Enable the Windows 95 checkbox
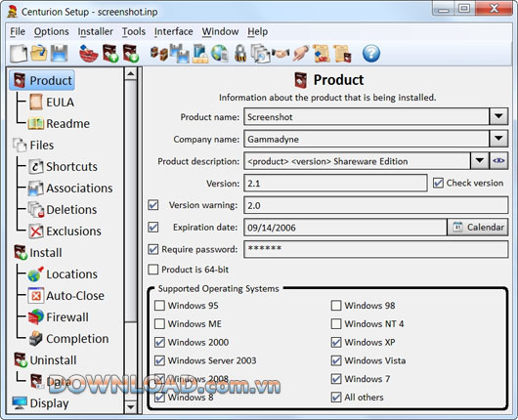 (159, 306)
